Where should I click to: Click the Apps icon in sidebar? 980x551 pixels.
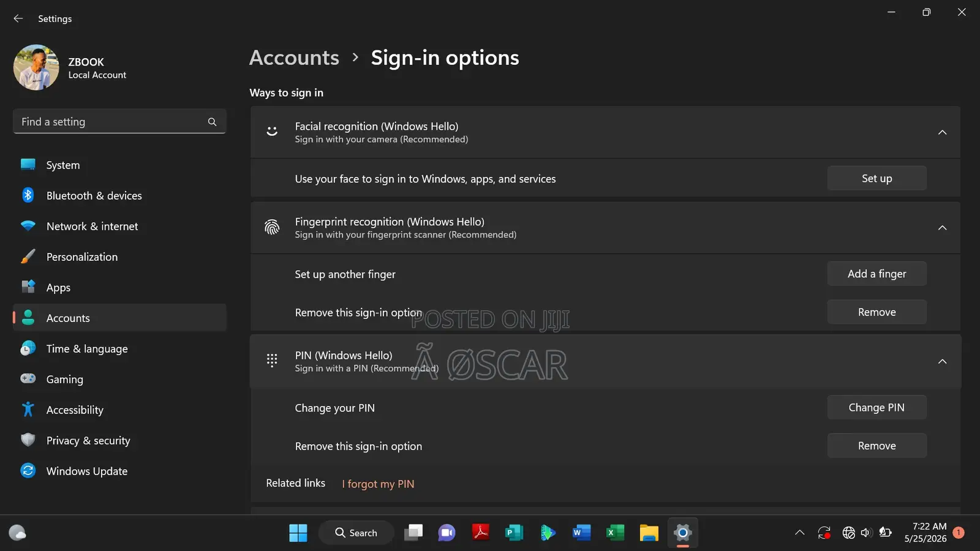(x=28, y=287)
